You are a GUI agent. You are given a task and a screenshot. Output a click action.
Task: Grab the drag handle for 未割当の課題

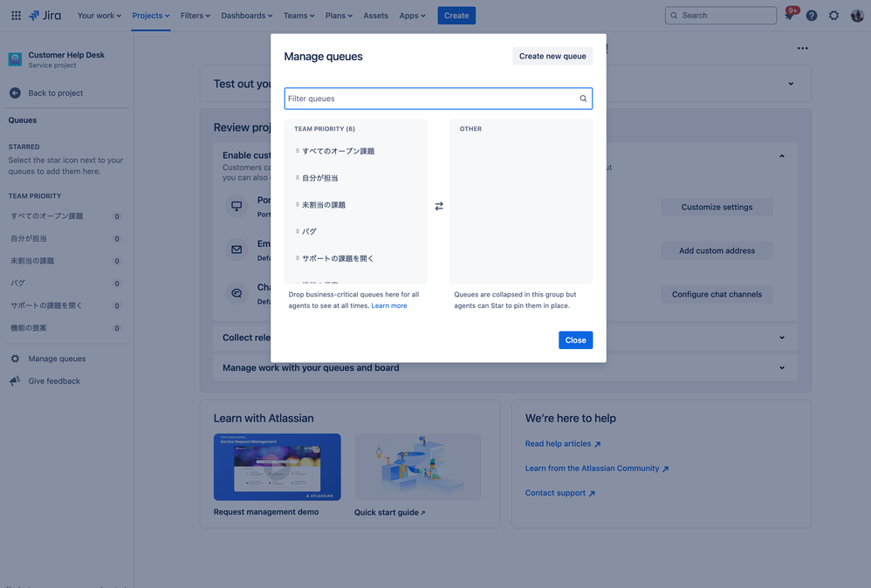[298, 204]
